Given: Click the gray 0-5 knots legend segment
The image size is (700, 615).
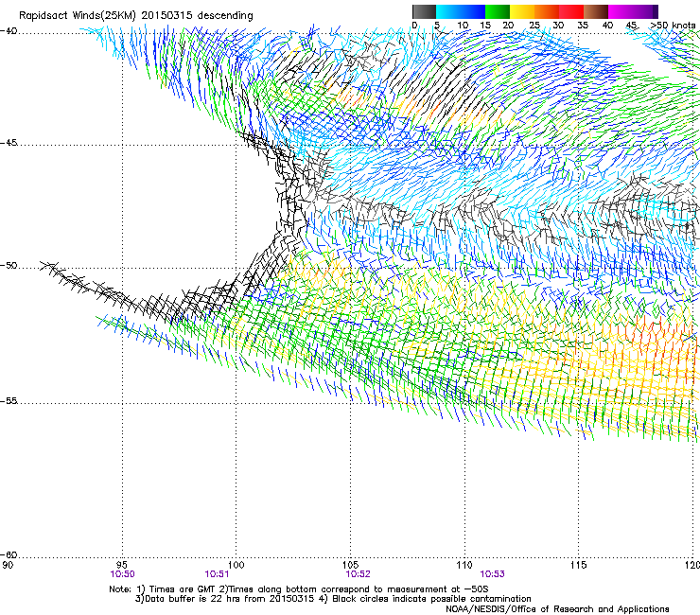Looking at the screenshot, I should coord(424,11).
